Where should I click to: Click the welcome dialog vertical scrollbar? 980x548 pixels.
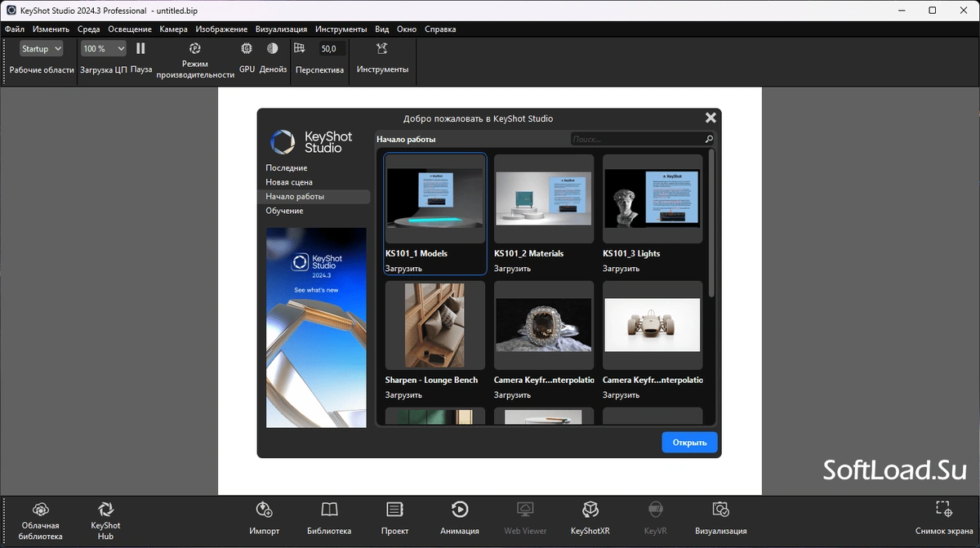[712, 222]
